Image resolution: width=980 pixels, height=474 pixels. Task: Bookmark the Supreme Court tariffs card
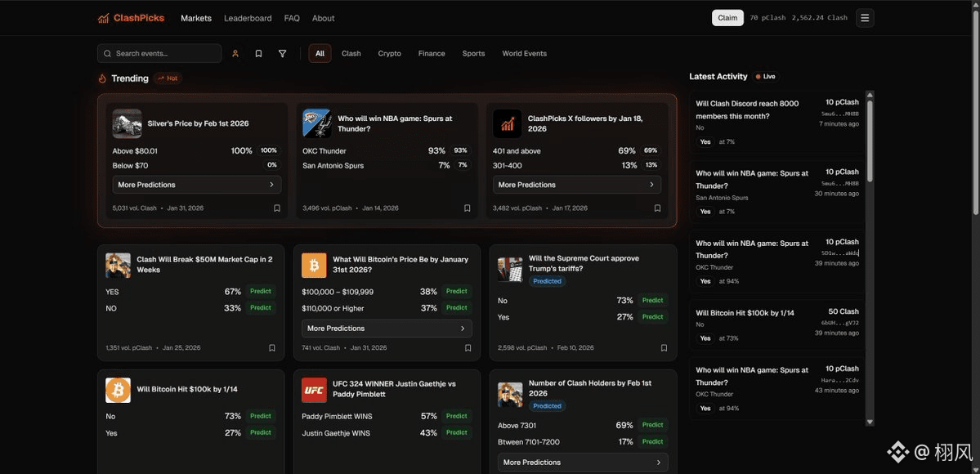point(664,347)
